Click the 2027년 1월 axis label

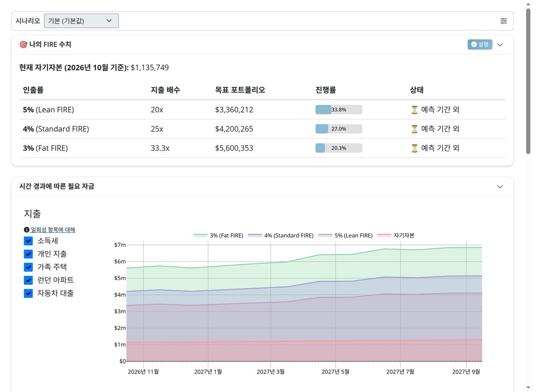click(x=208, y=372)
